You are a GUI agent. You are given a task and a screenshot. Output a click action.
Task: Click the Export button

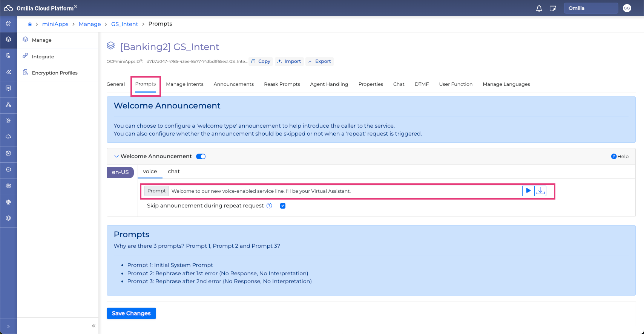coord(319,61)
